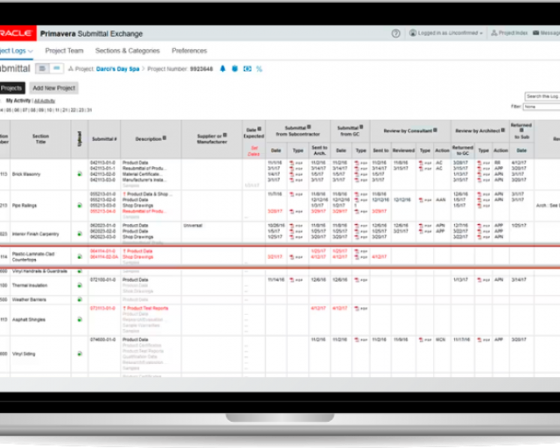Screen dimensions: 560x448
Task: Click the Weather Barriers upload icon
Action: tap(80, 299)
